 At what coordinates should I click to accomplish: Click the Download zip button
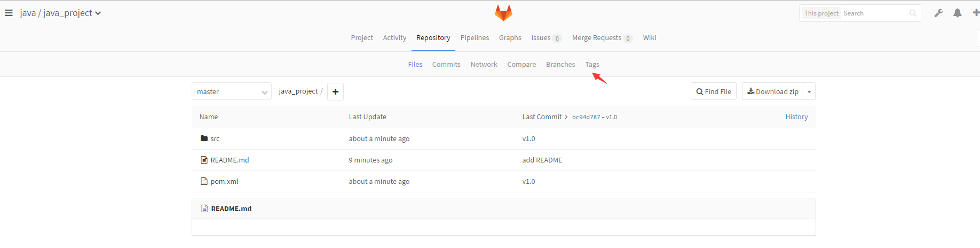(x=773, y=91)
